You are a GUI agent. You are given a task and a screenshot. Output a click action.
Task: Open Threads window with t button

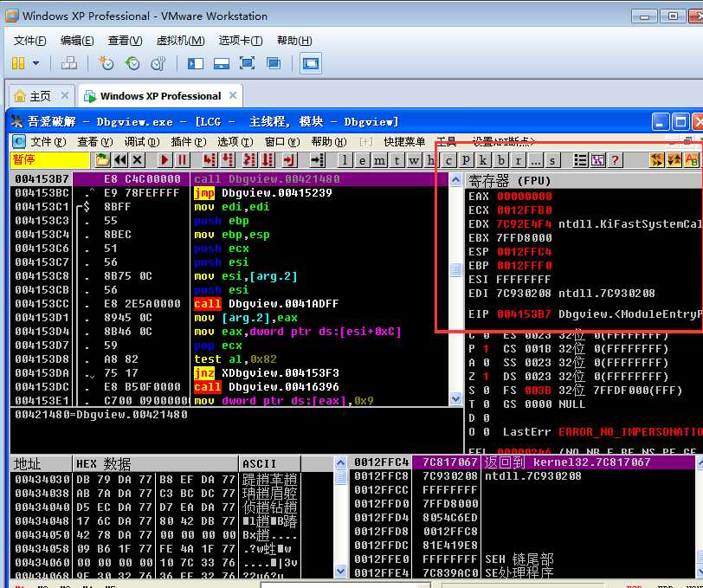(397, 160)
